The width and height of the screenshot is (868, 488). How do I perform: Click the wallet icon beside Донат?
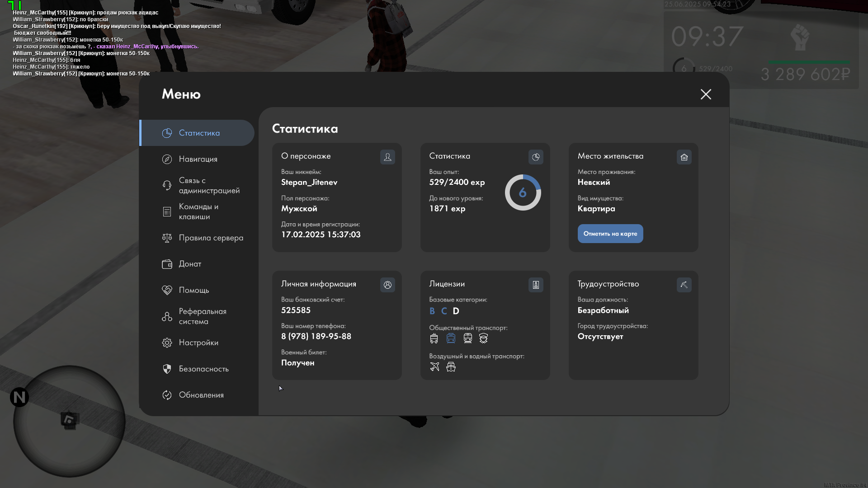point(167,264)
